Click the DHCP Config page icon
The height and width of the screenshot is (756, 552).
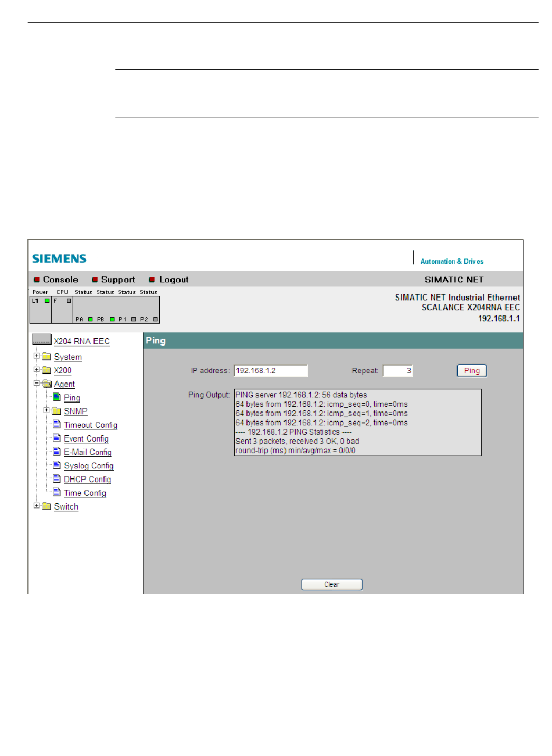pos(57,478)
